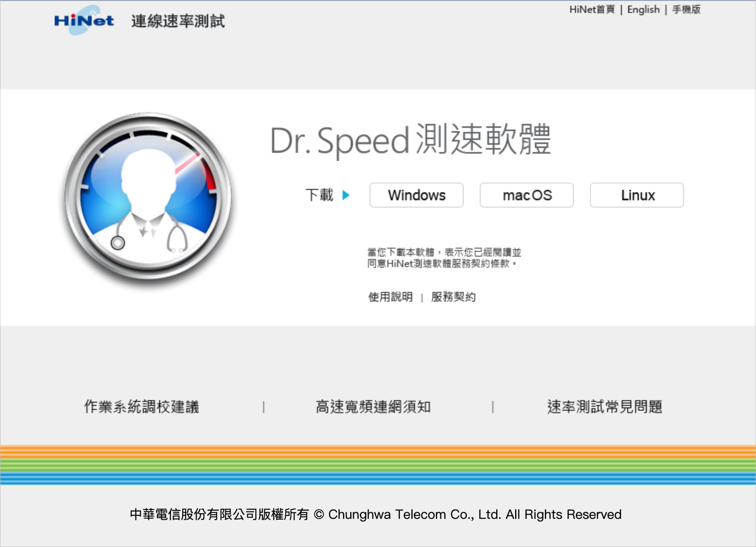The image size is (756, 547).
Task: Click the blue download arrow icon
Action: (x=346, y=195)
